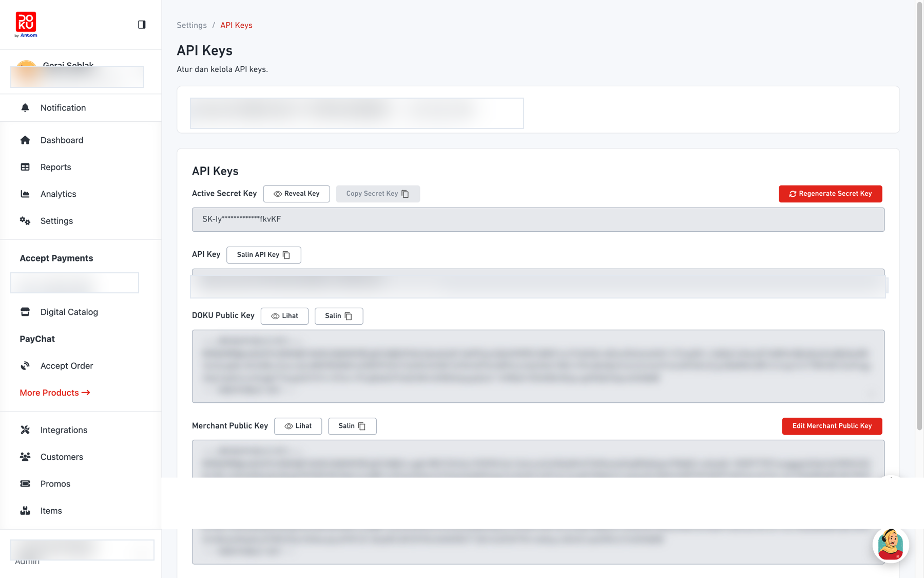Open the support chat avatar
924x578 pixels.
point(891,545)
